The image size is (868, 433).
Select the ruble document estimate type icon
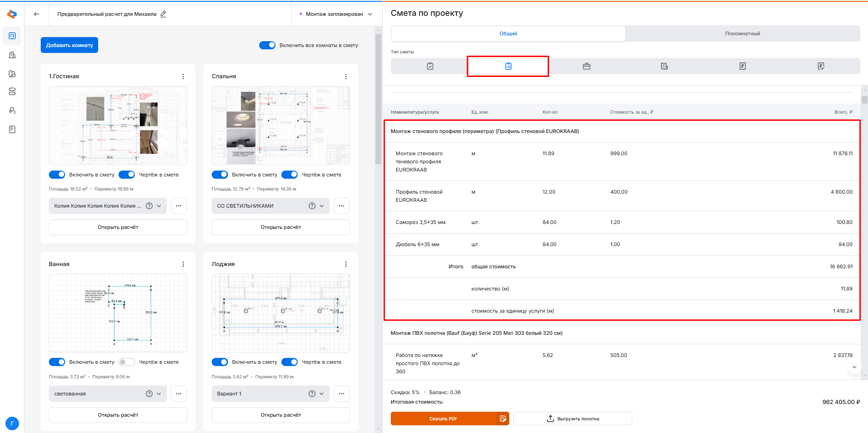742,67
